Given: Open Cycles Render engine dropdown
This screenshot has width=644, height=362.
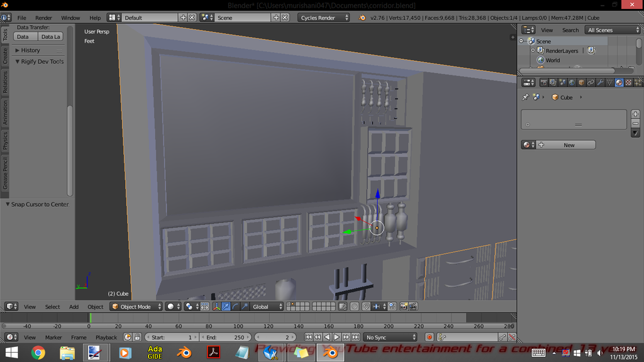Looking at the screenshot, I should tap(324, 18).
